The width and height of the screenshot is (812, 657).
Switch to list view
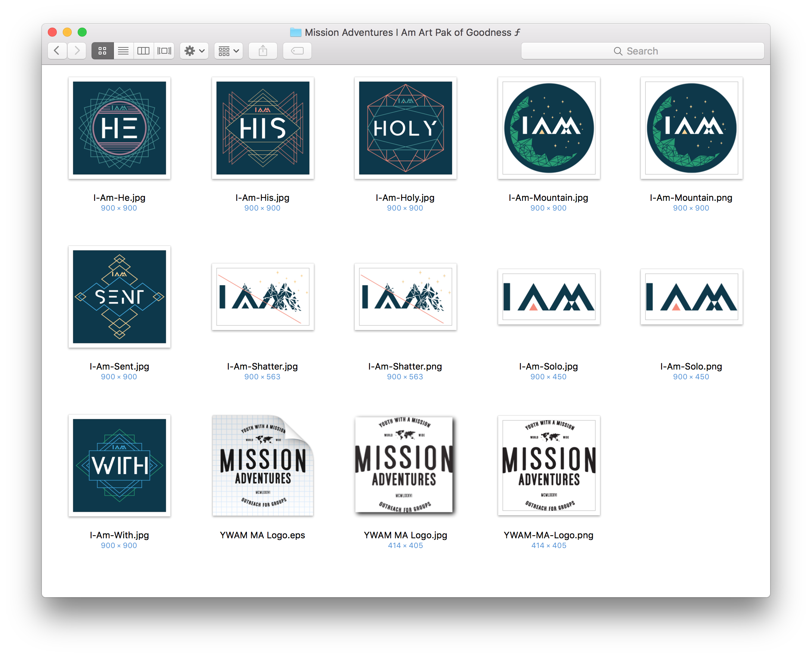point(123,50)
